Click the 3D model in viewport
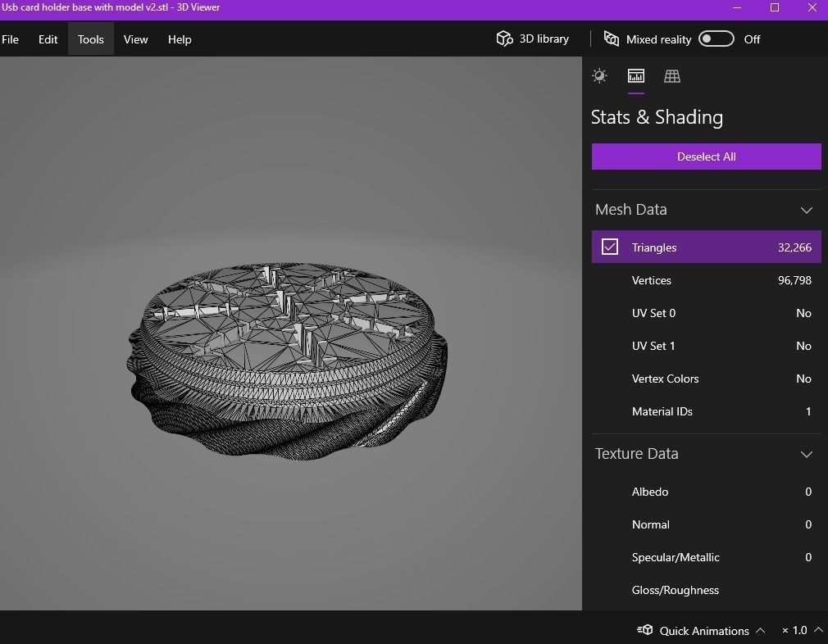The width and height of the screenshot is (828, 644). tap(287, 361)
